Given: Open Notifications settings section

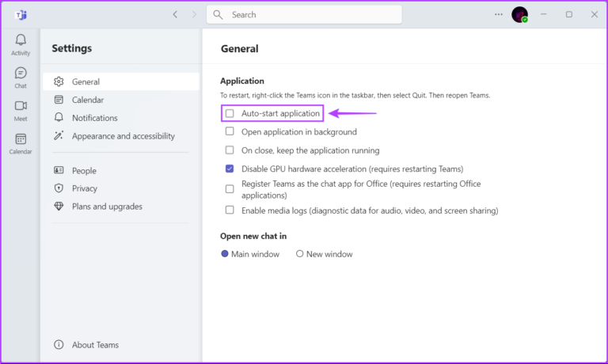Looking at the screenshot, I should tap(121, 117).
